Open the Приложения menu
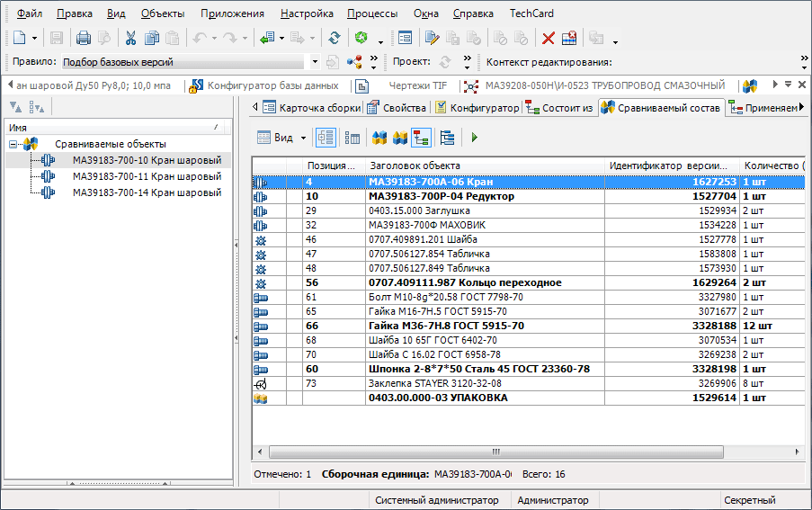This screenshot has width=812, height=510. 232,13
